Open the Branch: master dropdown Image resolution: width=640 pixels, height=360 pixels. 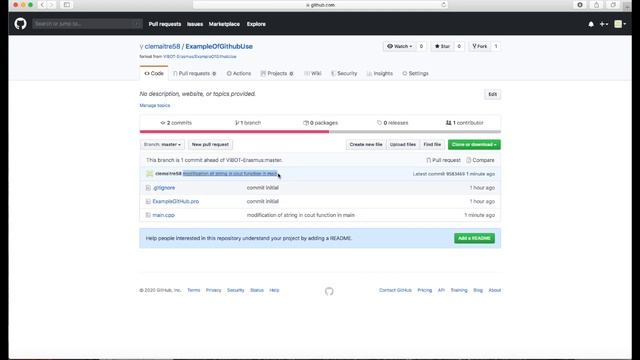162,144
